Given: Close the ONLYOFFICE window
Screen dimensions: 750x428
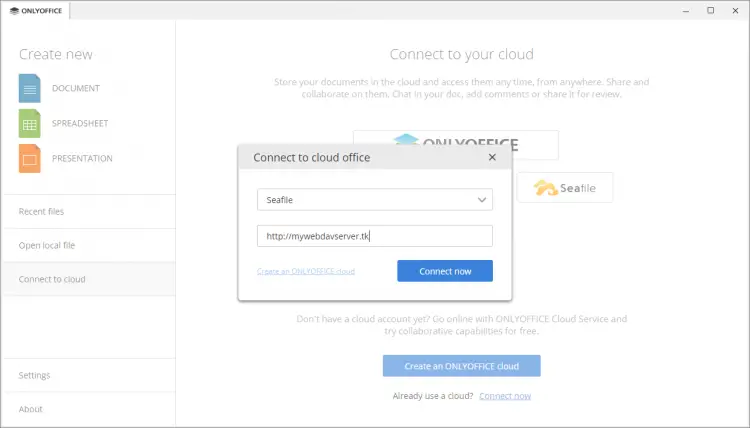Looking at the screenshot, I should click(x=736, y=11).
